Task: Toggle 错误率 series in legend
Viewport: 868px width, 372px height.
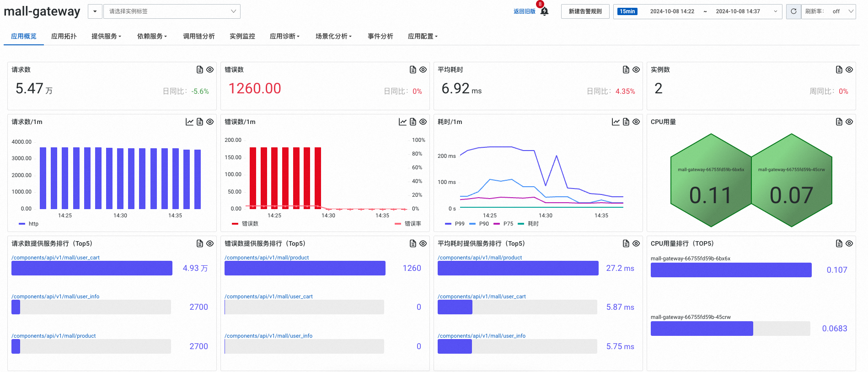Action: [408, 224]
